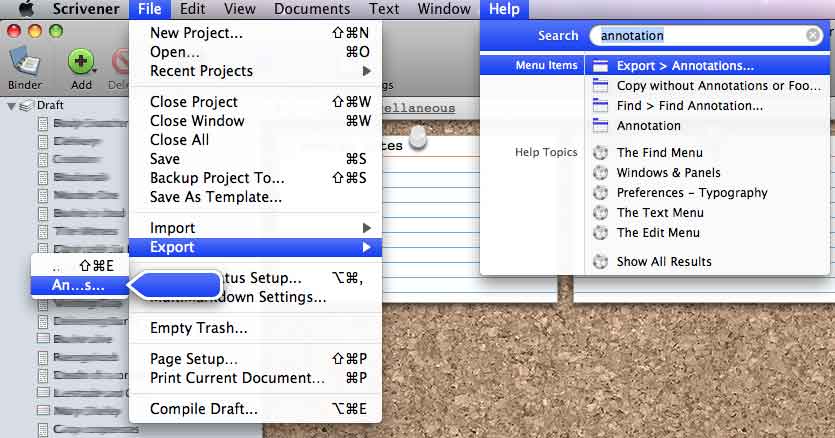The height and width of the screenshot is (438, 835).
Task: Click the Draft folder stack icon
Action: pos(27,106)
